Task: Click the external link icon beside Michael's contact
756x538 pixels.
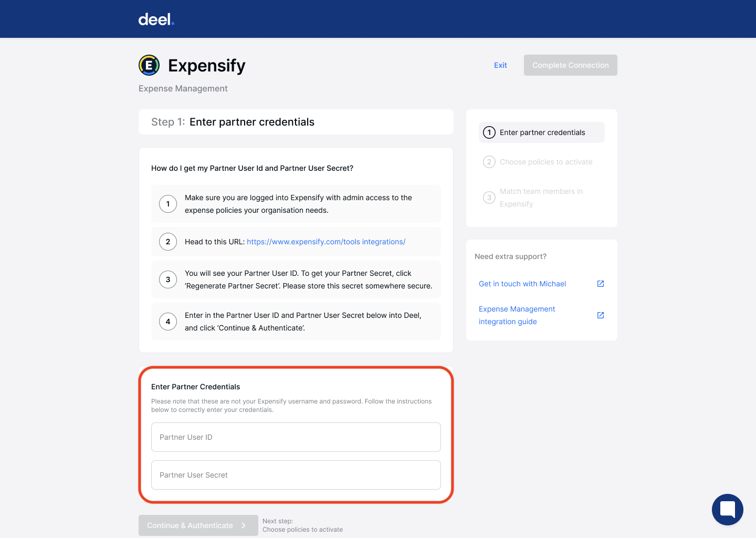Action: tap(600, 283)
